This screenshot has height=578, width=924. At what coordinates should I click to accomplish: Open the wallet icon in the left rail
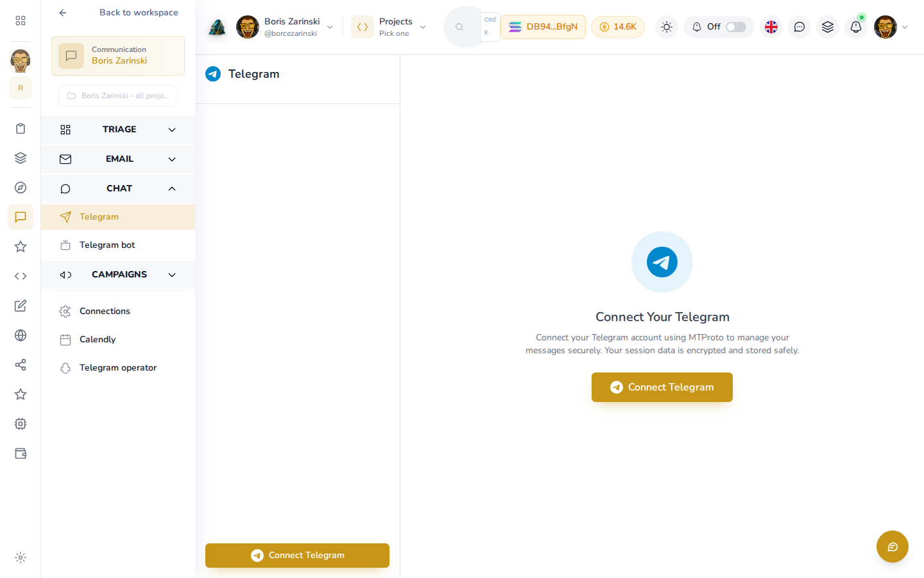[x=21, y=453]
